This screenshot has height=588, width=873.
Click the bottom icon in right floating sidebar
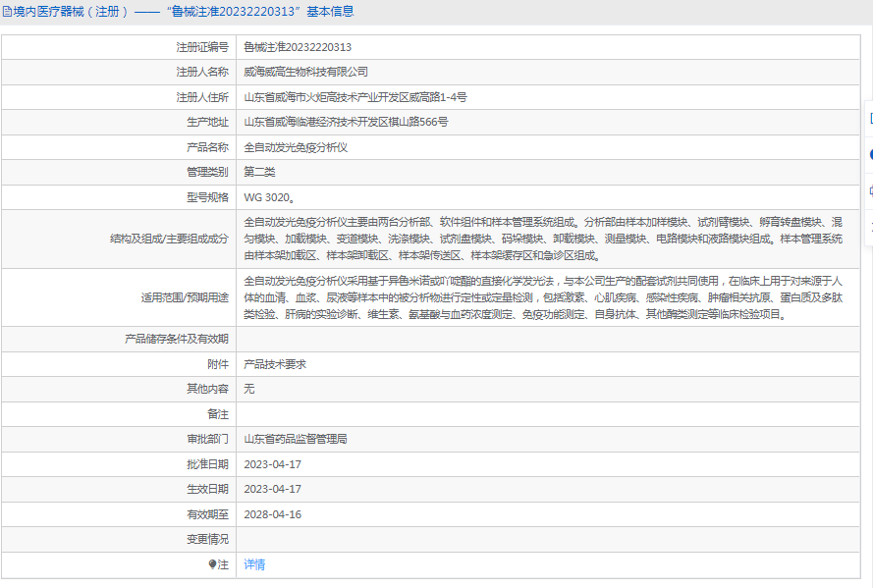coord(870,227)
